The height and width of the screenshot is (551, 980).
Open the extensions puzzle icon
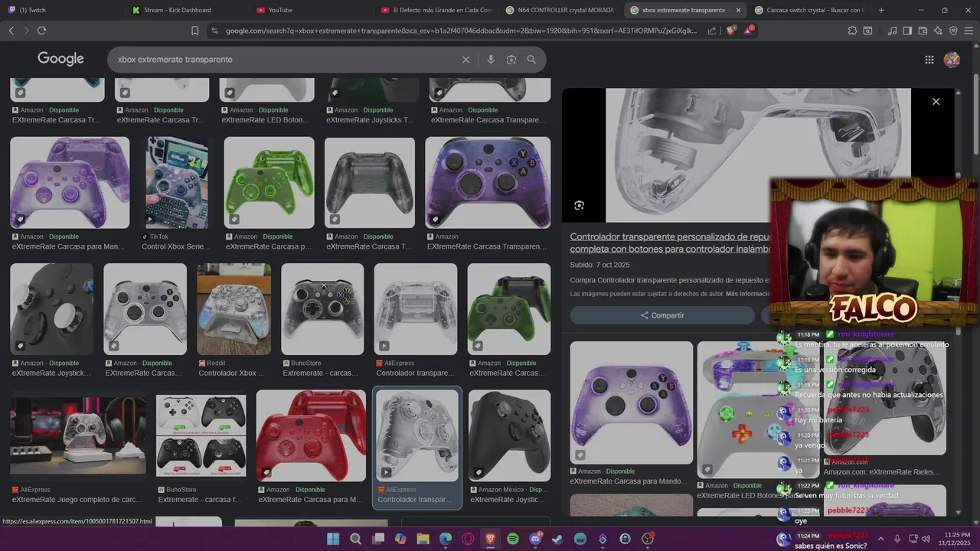pos(852,31)
